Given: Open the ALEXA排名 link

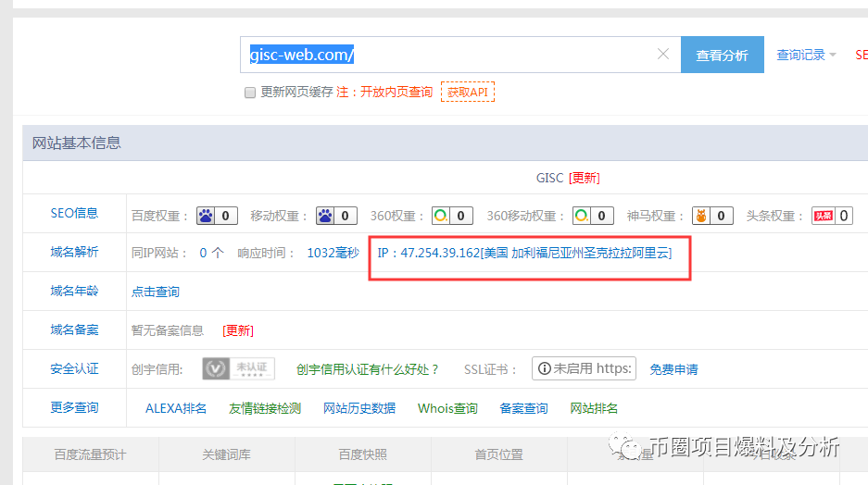Looking at the screenshot, I should click(x=175, y=408).
